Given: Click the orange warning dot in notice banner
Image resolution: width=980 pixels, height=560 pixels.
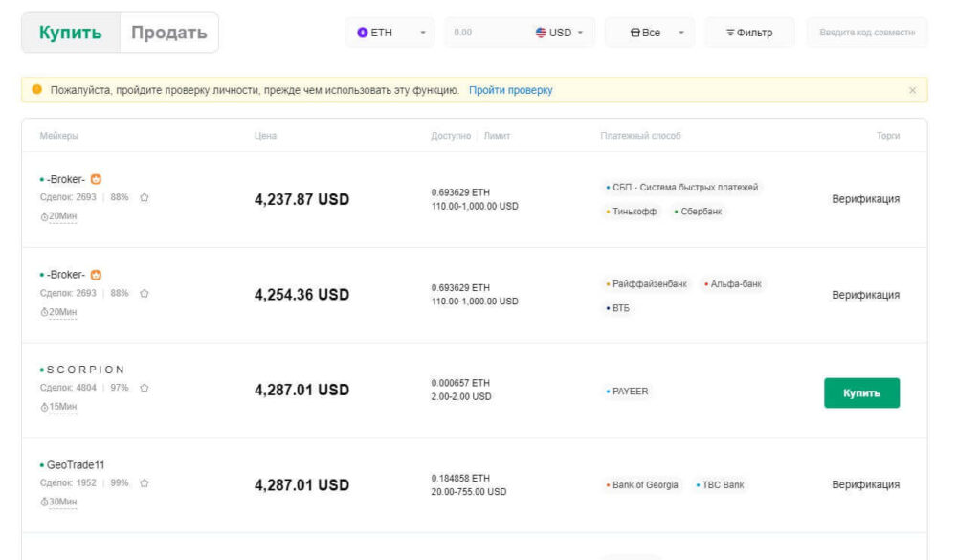Looking at the screenshot, I should click(x=37, y=90).
